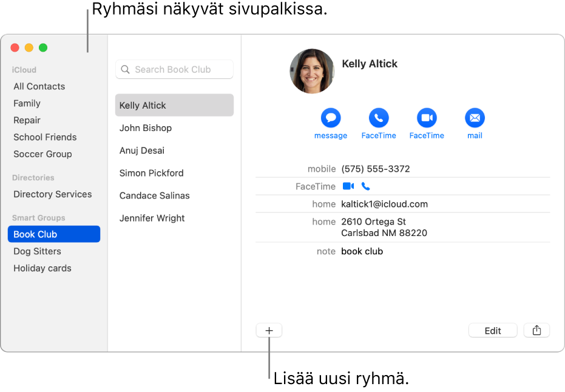The width and height of the screenshot is (565, 392).
Task: Click the mobile number (575) 555-3372
Action: click(376, 169)
